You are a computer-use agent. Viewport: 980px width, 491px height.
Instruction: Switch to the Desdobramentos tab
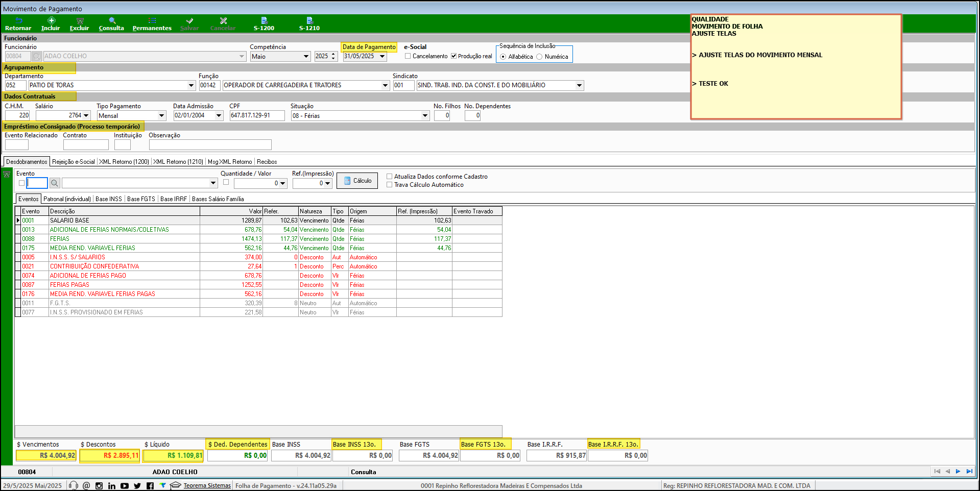pyautogui.click(x=27, y=162)
